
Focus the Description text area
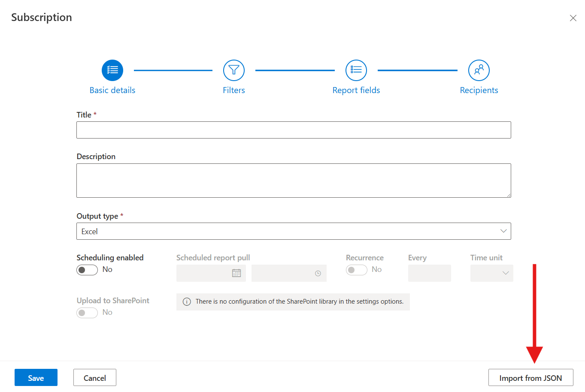click(294, 181)
